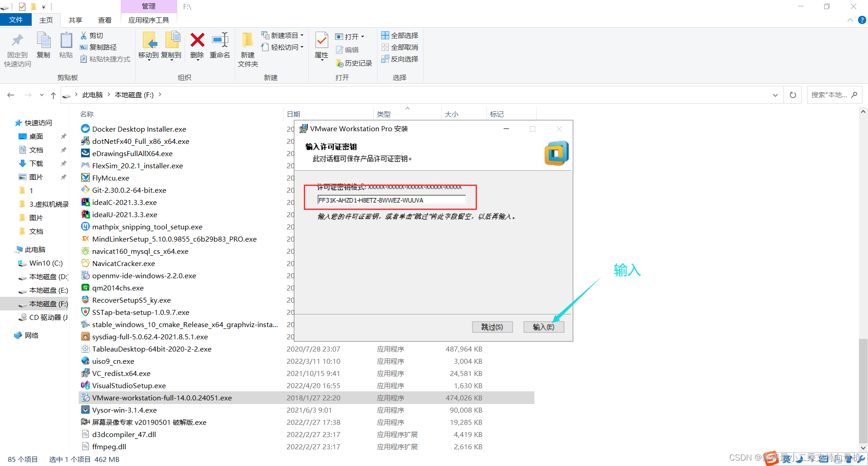Image resolution: width=868 pixels, height=466 pixels.
Task: Select Desktop (桌面) in Quick Access
Action: (x=36, y=136)
